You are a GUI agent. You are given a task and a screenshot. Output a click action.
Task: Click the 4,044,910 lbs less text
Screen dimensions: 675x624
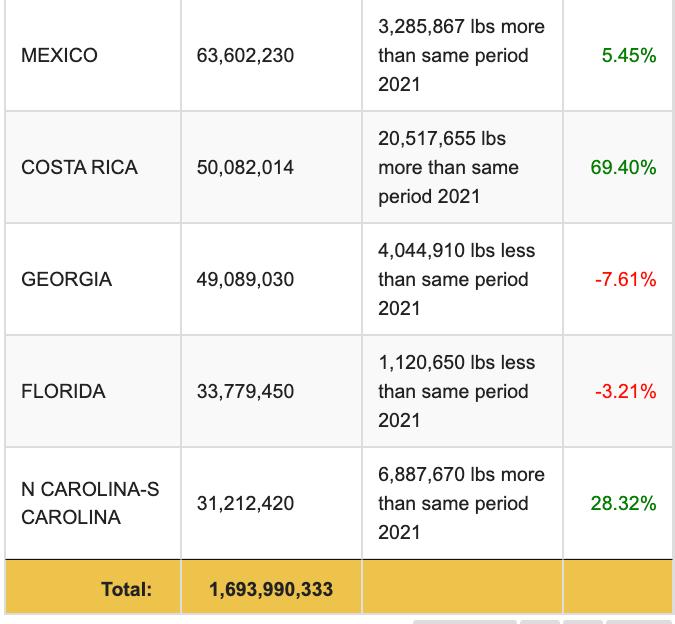[x=456, y=251]
